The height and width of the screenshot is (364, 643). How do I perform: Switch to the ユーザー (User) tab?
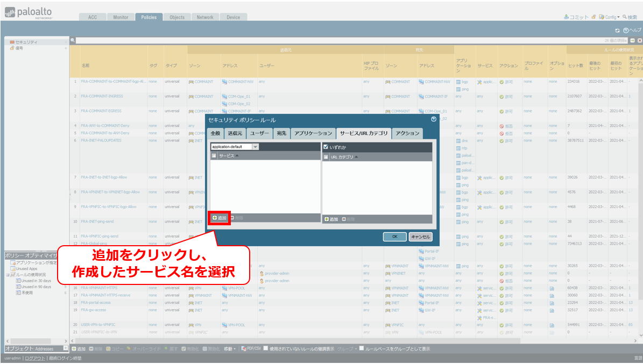(x=259, y=133)
